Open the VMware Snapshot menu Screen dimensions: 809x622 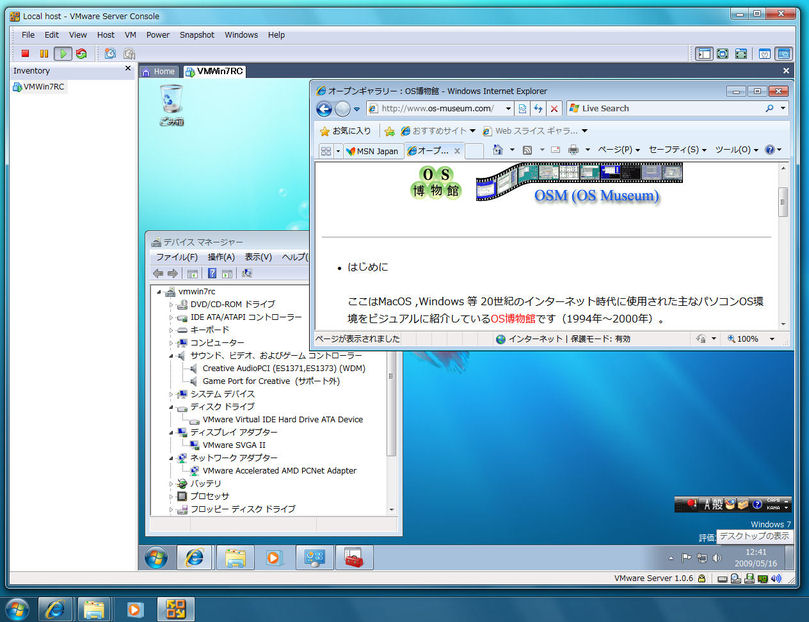coord(197,35)
